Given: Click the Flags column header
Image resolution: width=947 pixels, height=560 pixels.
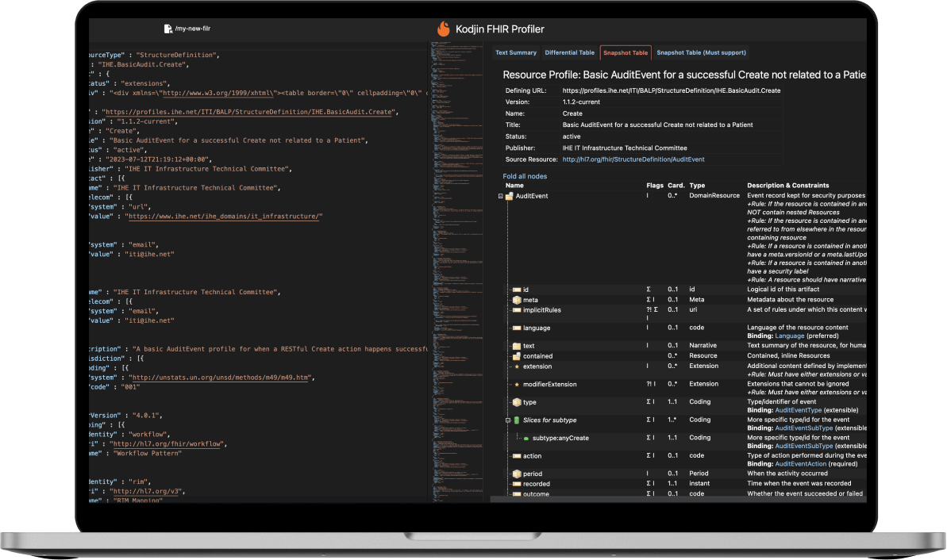Looking at the screenshot, I should pos(655,186).
